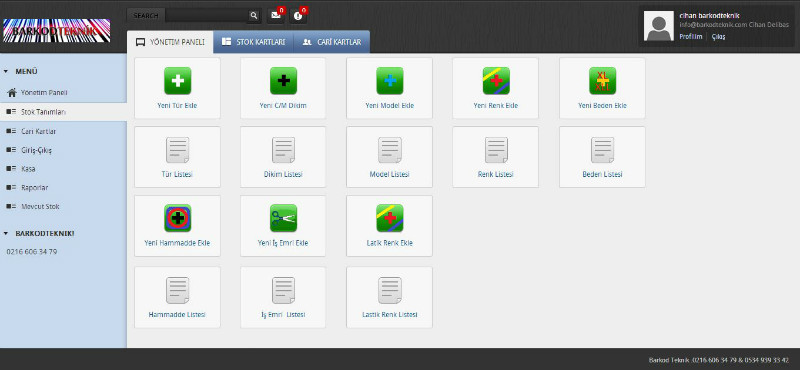
Task: Switch to the Yönetim Paneli tab
Action: pyautogui.click(x=170, y=42)
